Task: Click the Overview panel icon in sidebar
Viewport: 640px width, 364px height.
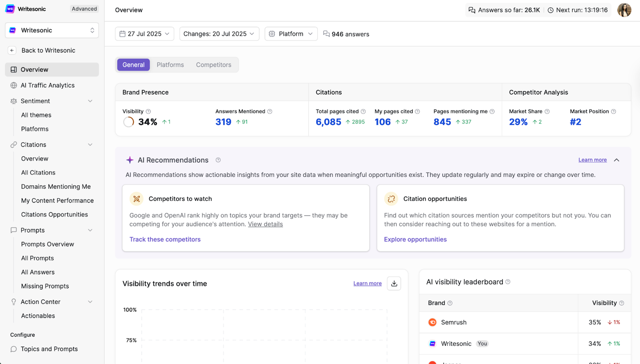Action: (x=14, y=70)
